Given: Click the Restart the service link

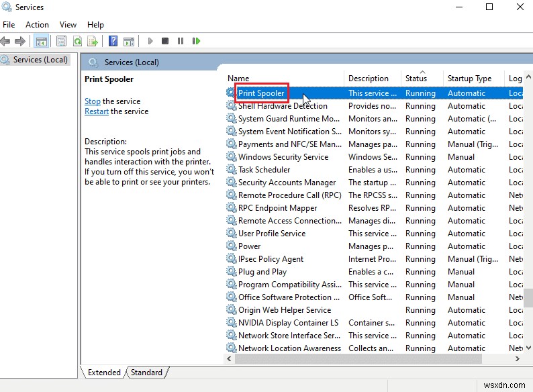Looking at the screenshot, I should (97, 111).
